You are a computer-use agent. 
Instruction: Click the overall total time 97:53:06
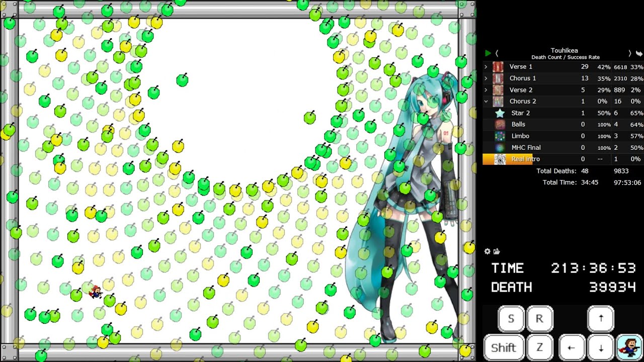tap(627, 183)
